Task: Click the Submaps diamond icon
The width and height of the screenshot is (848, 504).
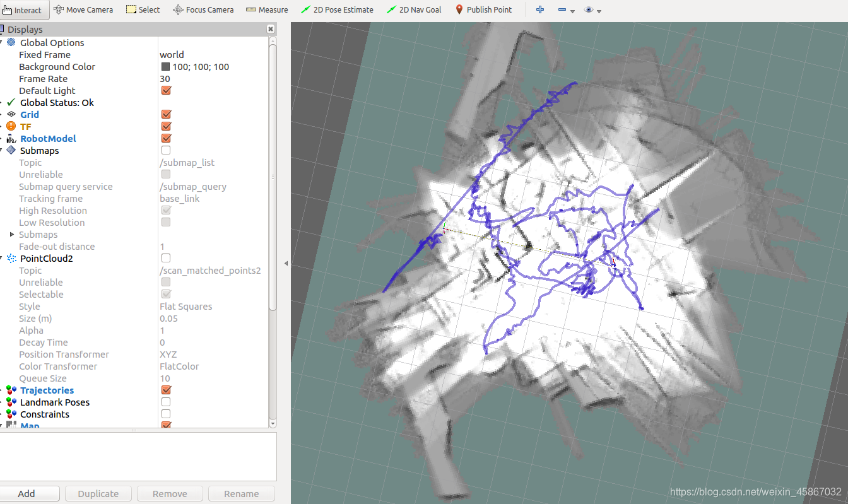Action: (11, 150)
